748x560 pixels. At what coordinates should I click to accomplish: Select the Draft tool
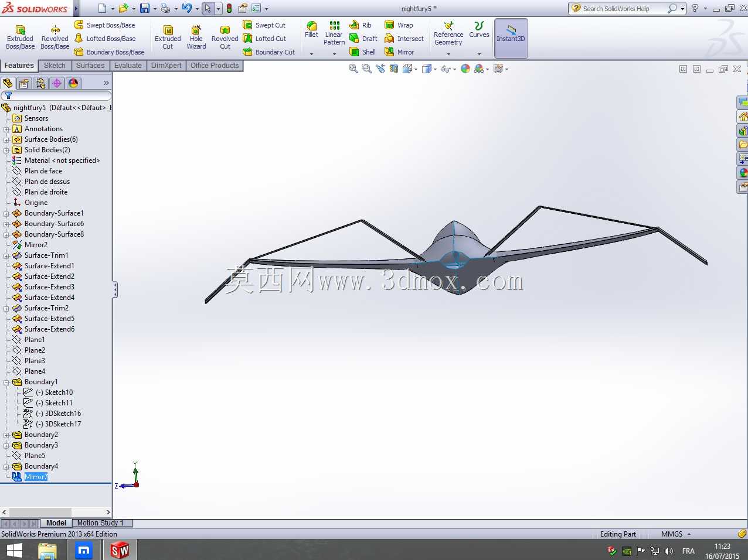(363, 39)
